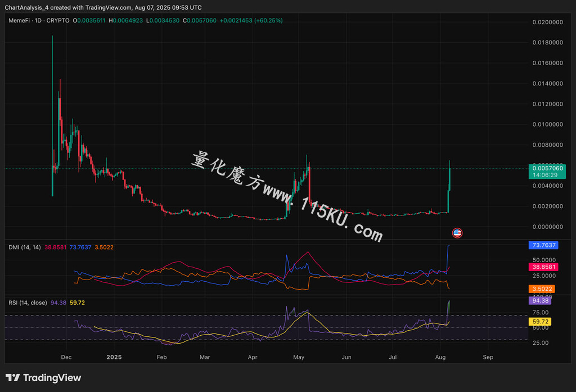Viewport: 576px width, 392px height.
Task: Select the +0.0021453 (+60.25%) change text
Action: [x=251, y=21]
